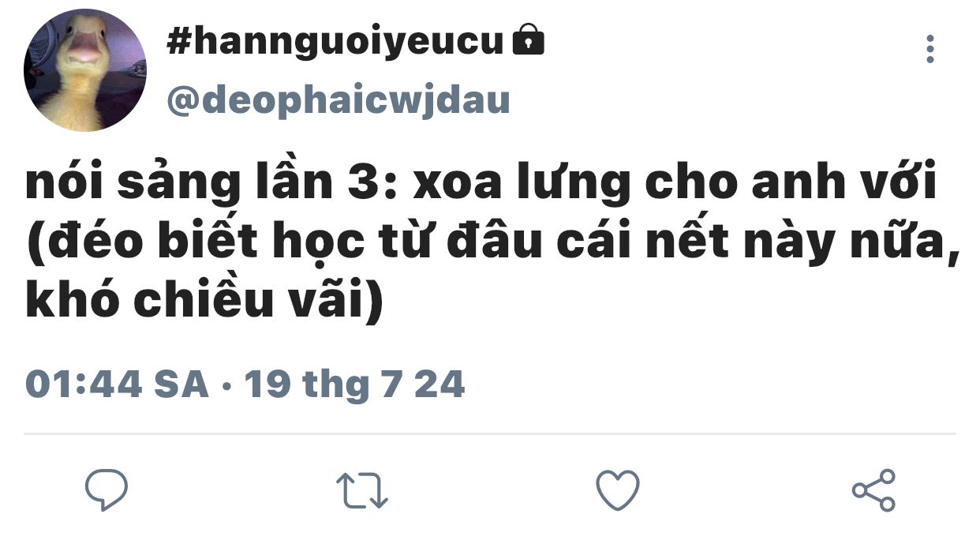980x540 pixels.
Task: Click the date 19 thg 7 24
Action: 353,384
